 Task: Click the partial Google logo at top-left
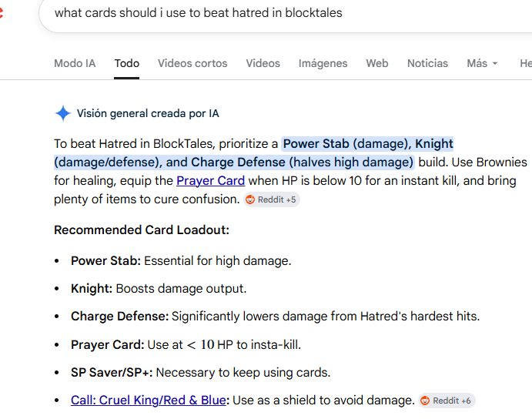point(3,14)
